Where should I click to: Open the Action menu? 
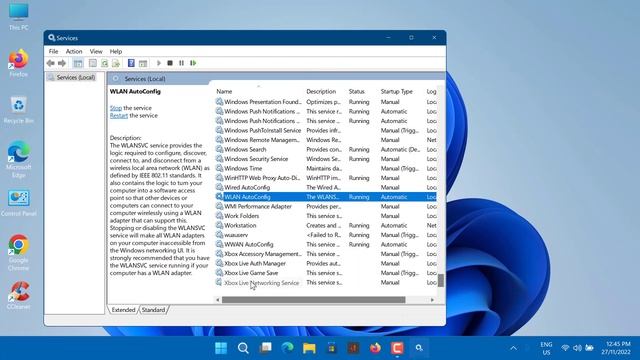(x=74, y=51)
